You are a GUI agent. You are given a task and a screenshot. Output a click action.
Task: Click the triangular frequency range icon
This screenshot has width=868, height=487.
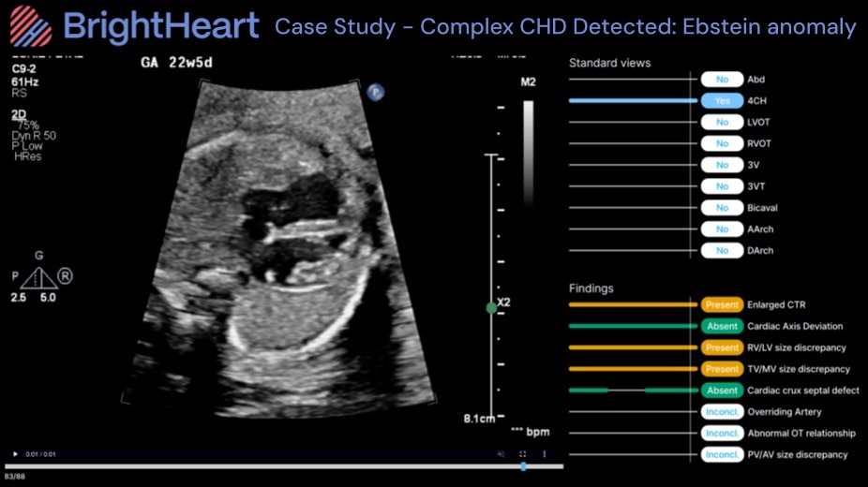pyautogui.click(x=39, y=277)
